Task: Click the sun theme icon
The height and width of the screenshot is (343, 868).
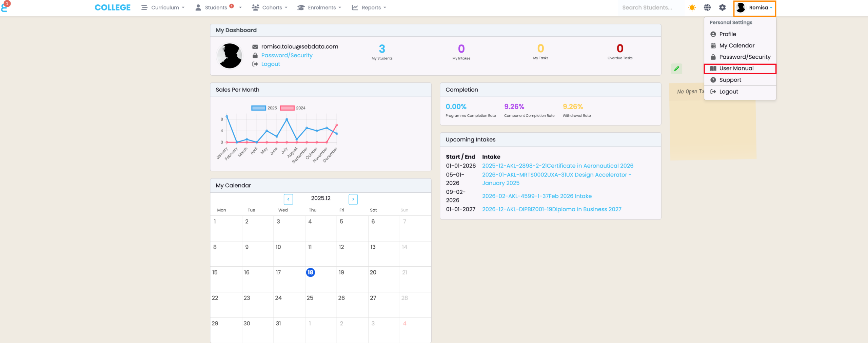Action: tap(692, 7)
